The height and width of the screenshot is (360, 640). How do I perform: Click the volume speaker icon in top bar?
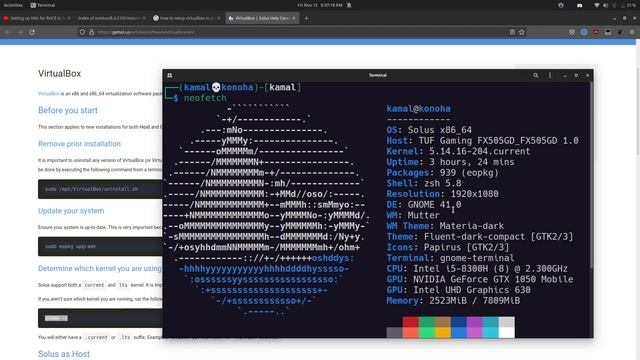tap(605, 5)
